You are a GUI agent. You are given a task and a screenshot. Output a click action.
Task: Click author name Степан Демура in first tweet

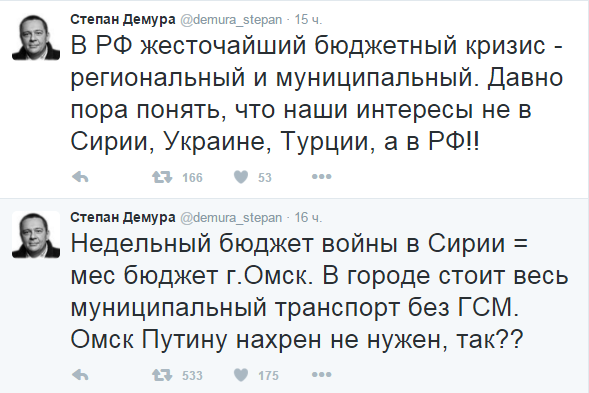pos(123,19)
